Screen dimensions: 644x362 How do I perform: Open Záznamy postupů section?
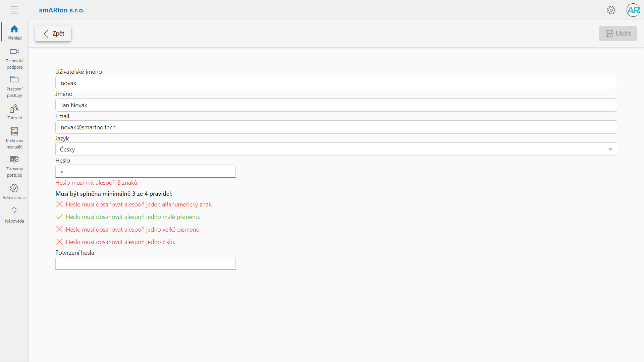click(14, 166)
